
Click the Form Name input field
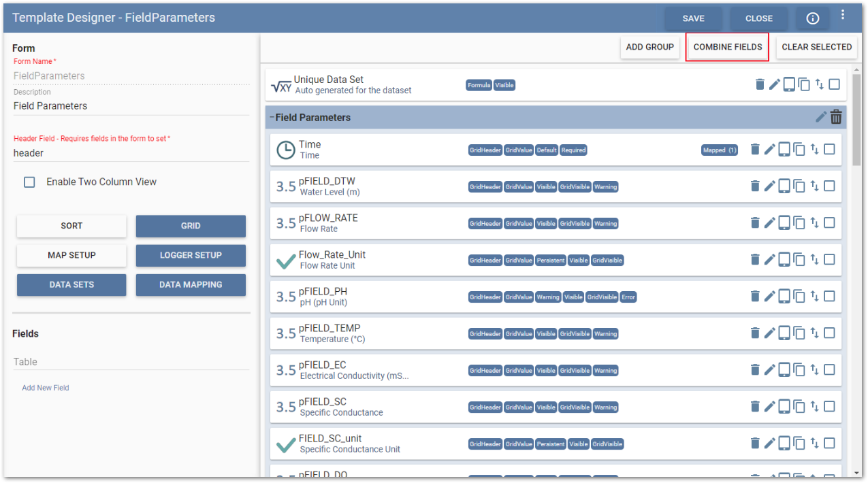point(131,76)
